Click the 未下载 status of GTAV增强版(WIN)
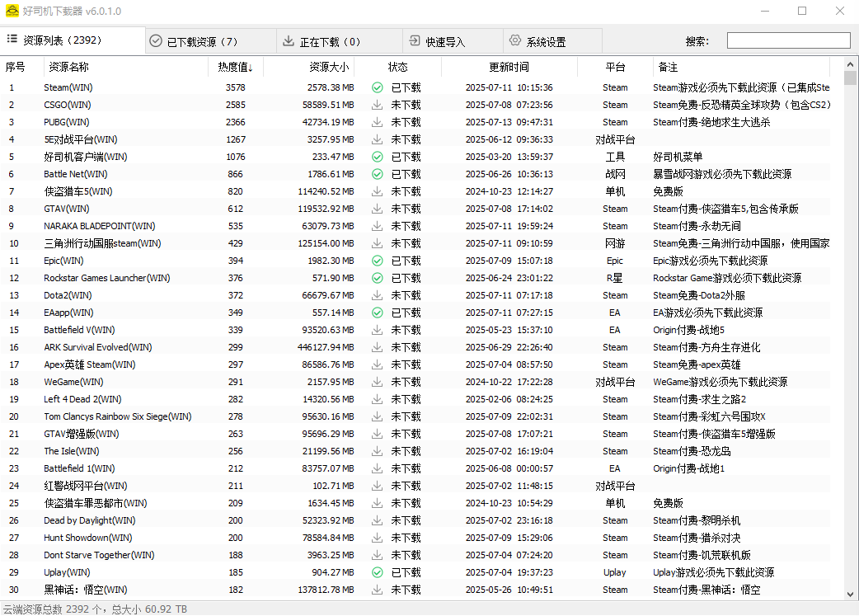This screenshot has width=859, height=616. tap(406, 434)
